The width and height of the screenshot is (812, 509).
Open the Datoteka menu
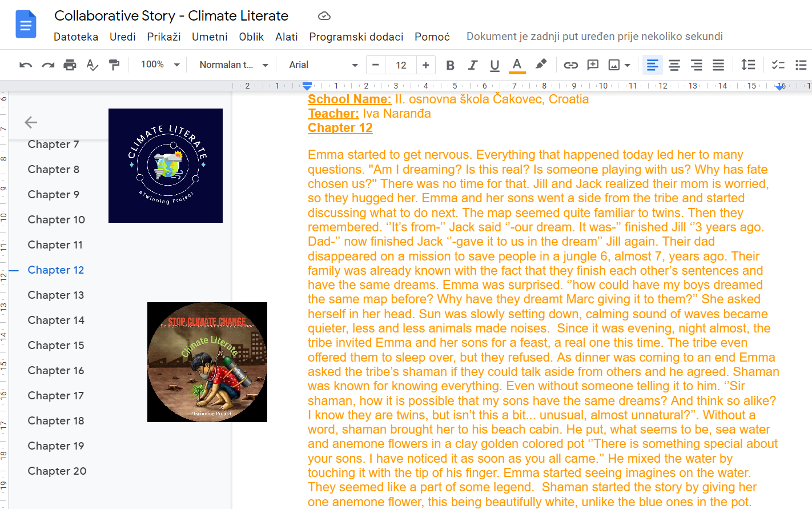click(76, 37)
